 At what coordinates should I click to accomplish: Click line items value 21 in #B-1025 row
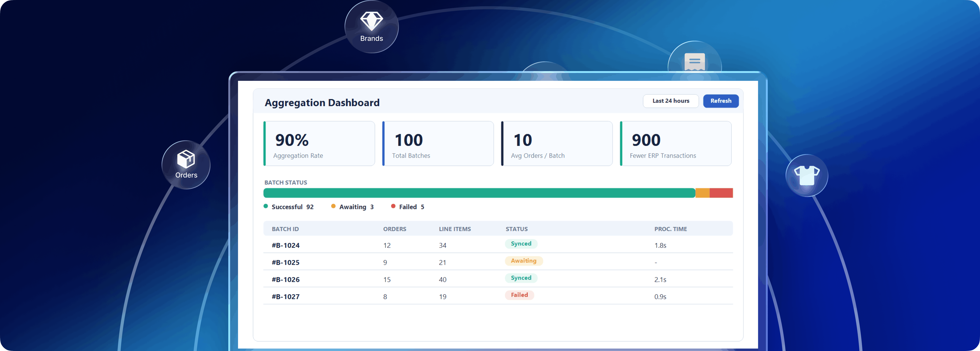443,263
